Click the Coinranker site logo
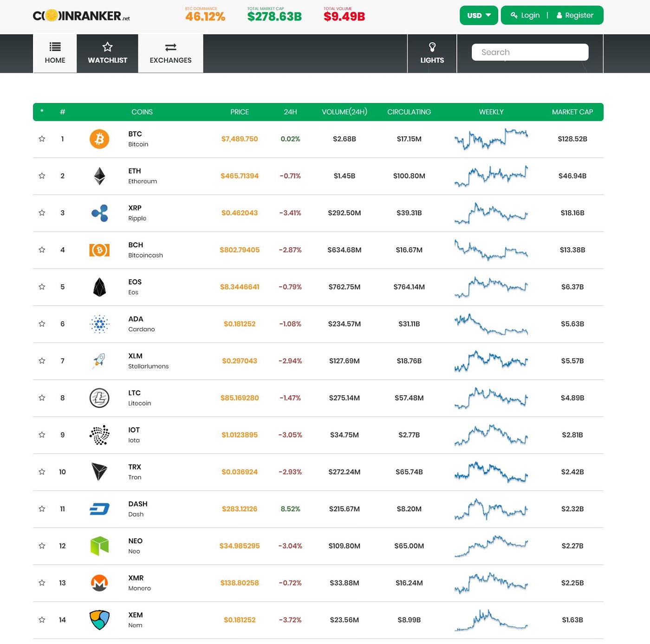The width and height of the screenshot is (650, 644). (x=81, y=16)
